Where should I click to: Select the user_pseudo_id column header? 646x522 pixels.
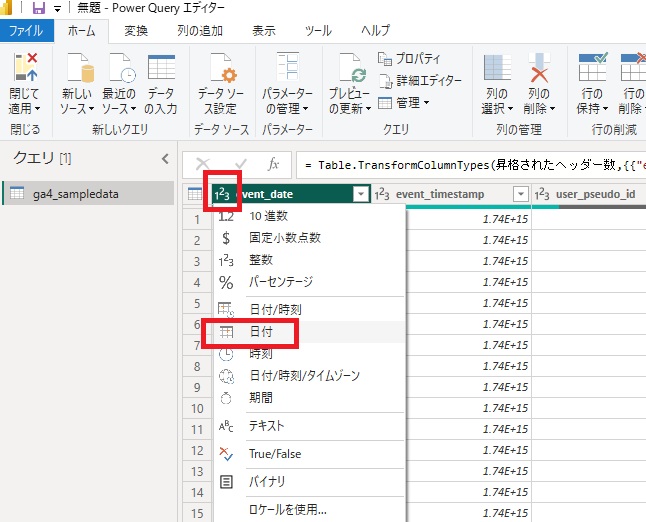[595, 194]
